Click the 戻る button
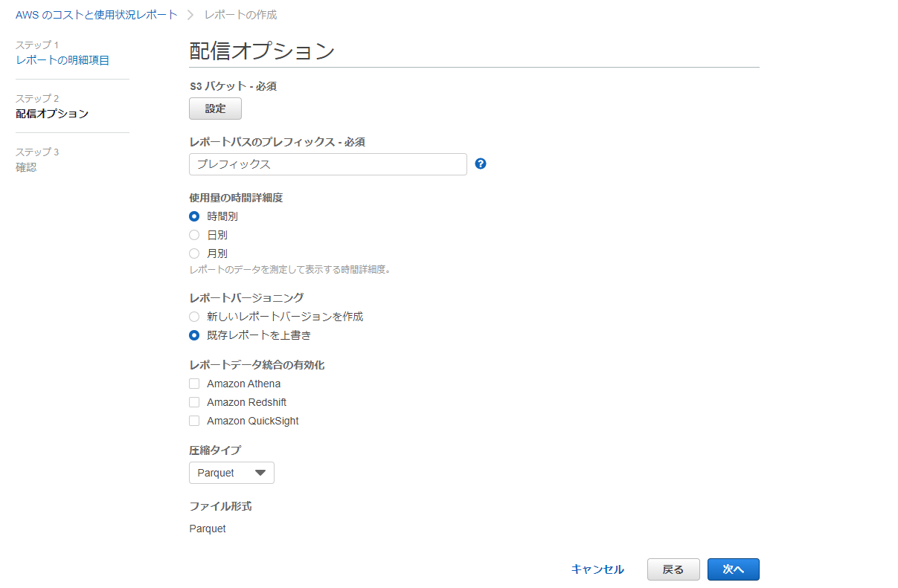898x588 pixels. [x=673, y=569]
